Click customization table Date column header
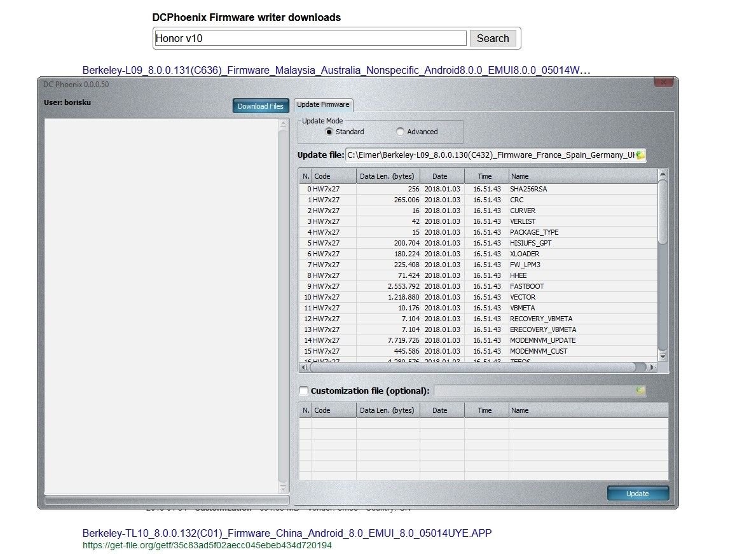 pyautogui.click(x=442, y=410)
